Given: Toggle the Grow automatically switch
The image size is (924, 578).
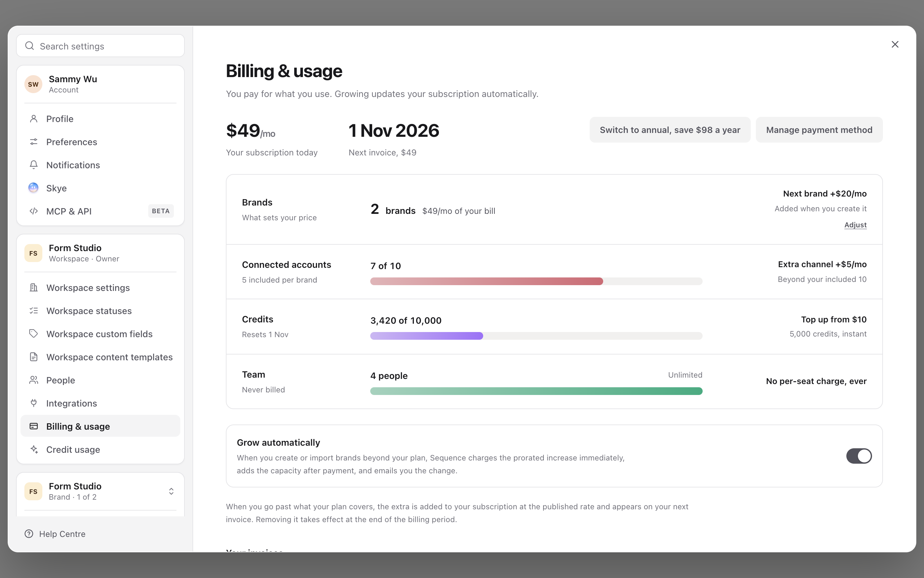Looking at the screenshot, I should point(859,456).
